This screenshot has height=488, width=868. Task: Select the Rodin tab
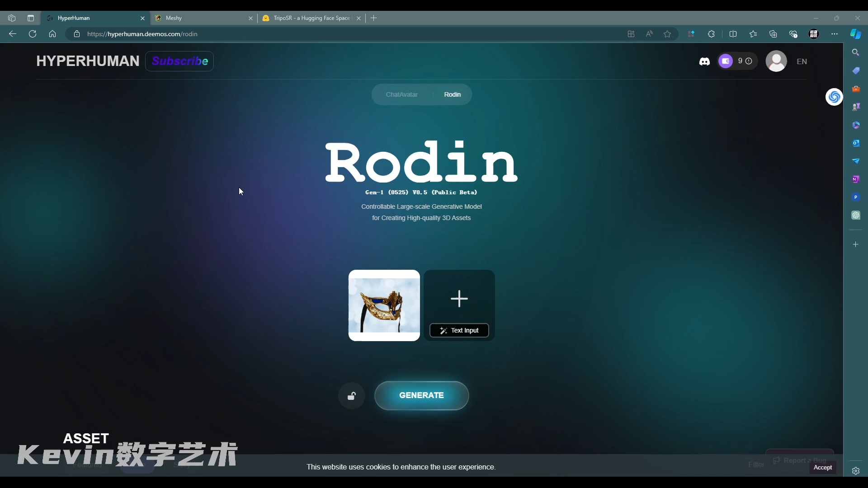tap(452, 94)
